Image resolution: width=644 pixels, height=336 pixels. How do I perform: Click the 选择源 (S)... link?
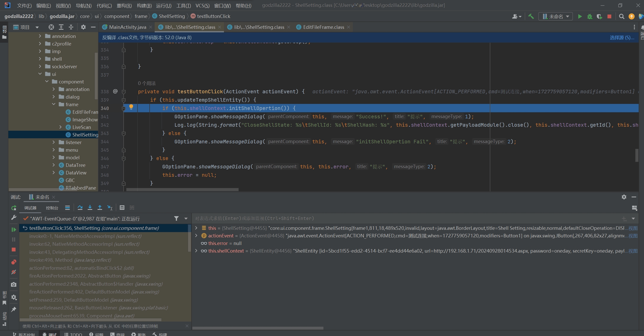622,37
